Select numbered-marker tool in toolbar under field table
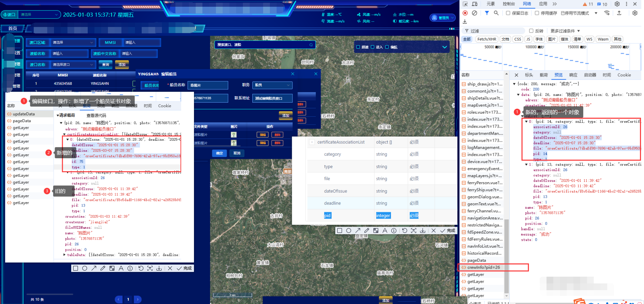This screenshot has height=304, width=644. (x=394, y=230)
